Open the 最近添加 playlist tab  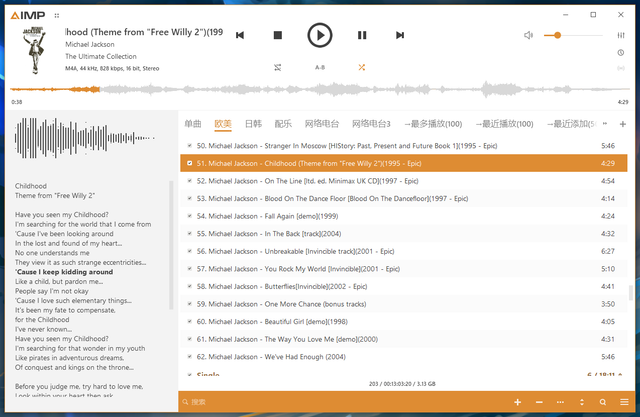click(571, 124)
